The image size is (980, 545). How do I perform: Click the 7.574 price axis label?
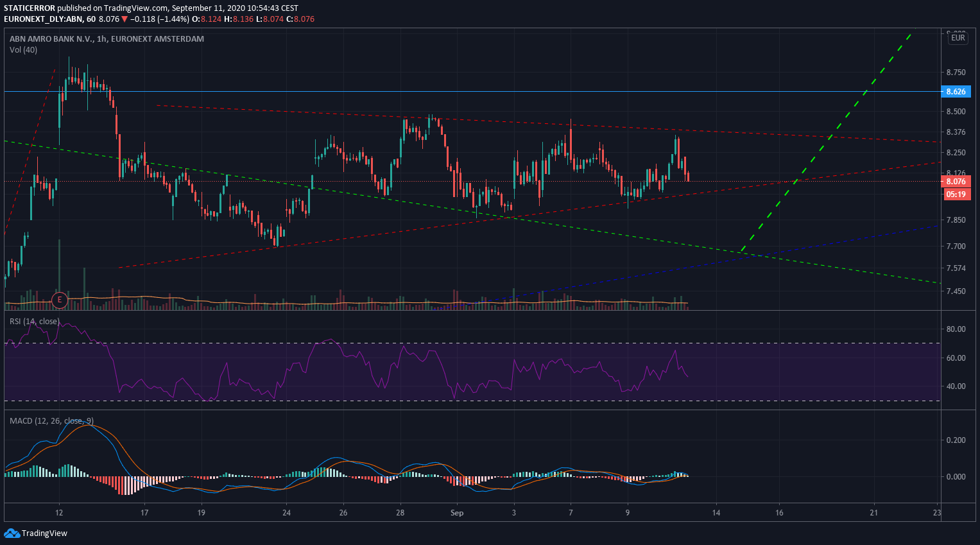956,268
